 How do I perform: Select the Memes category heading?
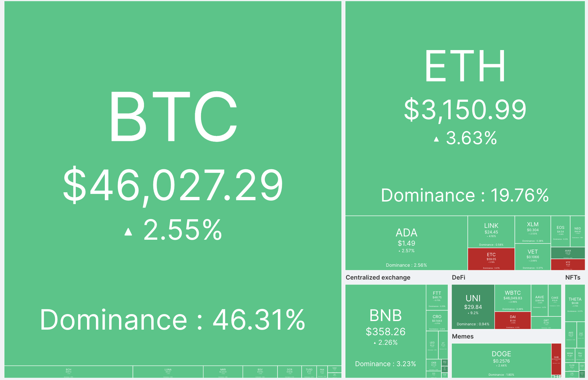[463, 336]
